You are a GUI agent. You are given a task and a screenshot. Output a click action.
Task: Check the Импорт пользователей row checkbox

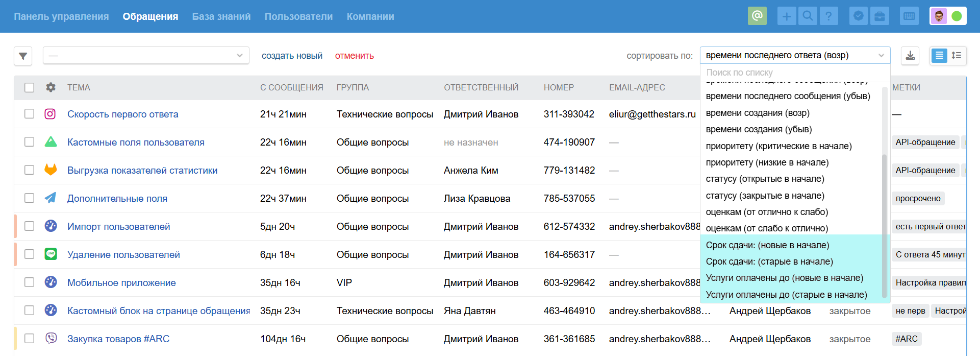tap(30, 226)
